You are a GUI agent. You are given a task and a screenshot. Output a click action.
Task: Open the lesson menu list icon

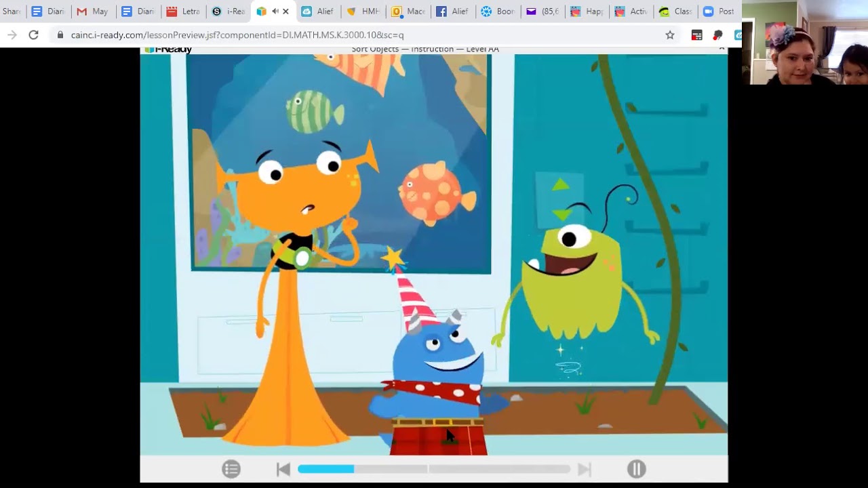231,469
